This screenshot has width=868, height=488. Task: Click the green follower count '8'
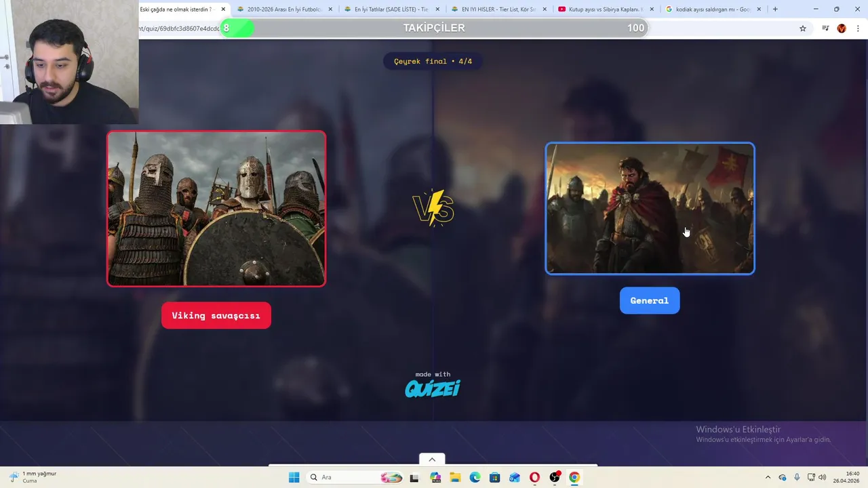click(x=226, y=28)
